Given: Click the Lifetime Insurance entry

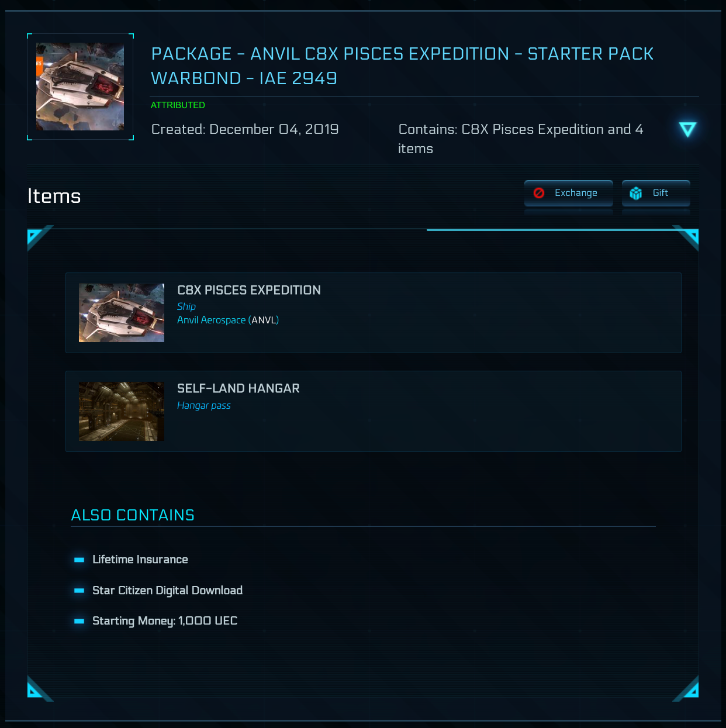Looking at the screenshot, I should (140, 560).
